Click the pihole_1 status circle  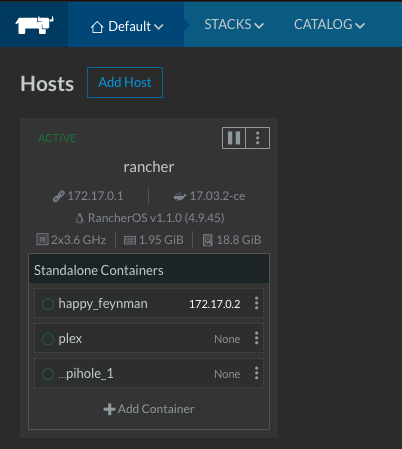(x=48, y=374)
